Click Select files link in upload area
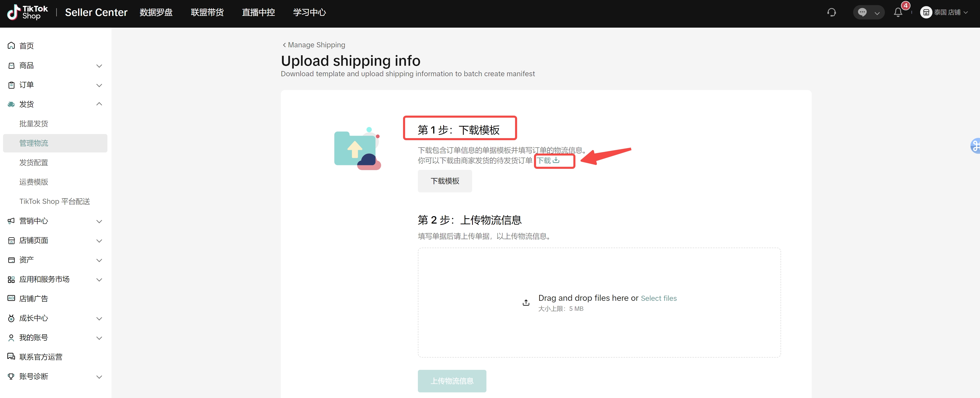The image size is (980, 398). [x=659, y=298]
